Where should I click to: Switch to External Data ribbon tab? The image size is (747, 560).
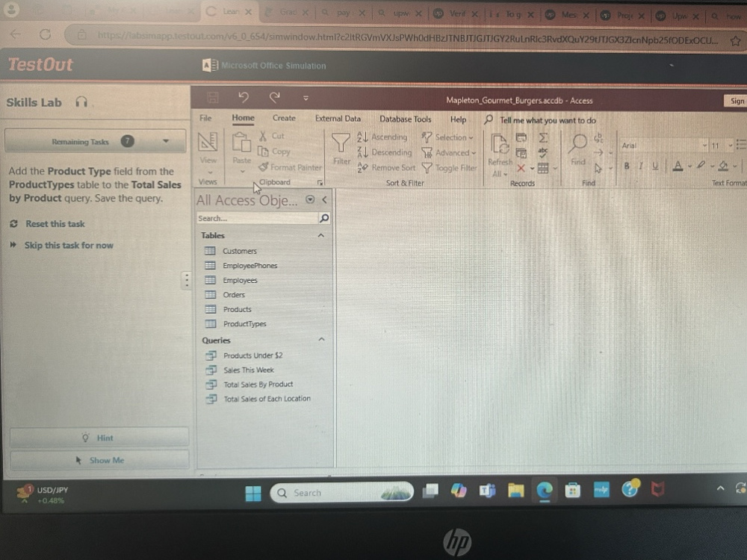click(338, 119)
